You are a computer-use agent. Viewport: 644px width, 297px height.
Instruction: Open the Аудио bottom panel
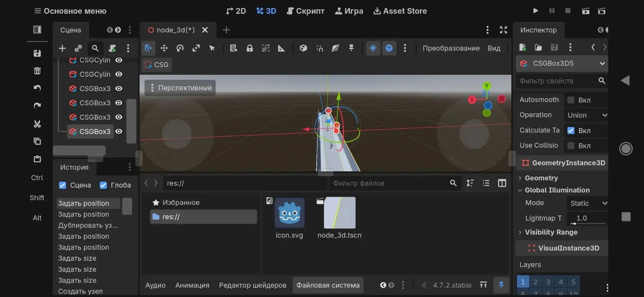click(x=155, y=285)
